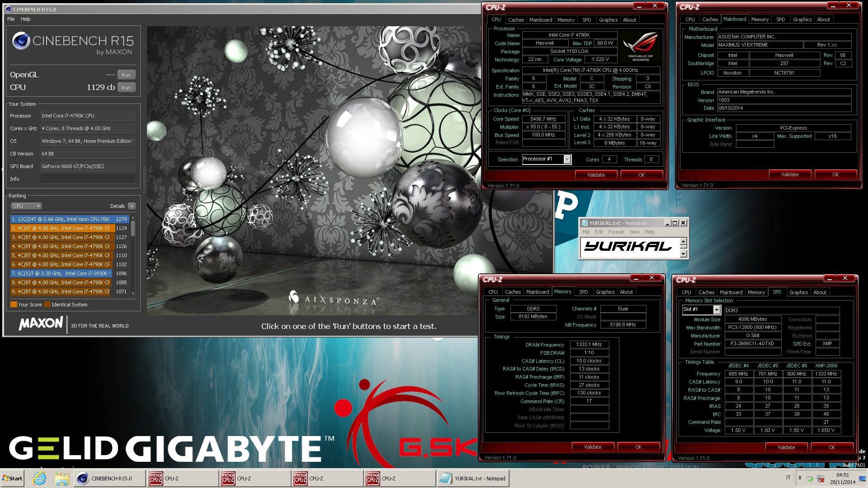Click the ROG logo in the CPU-Z CPU tab
Screen dimensions: 868x488
click(x=640, y=47)
